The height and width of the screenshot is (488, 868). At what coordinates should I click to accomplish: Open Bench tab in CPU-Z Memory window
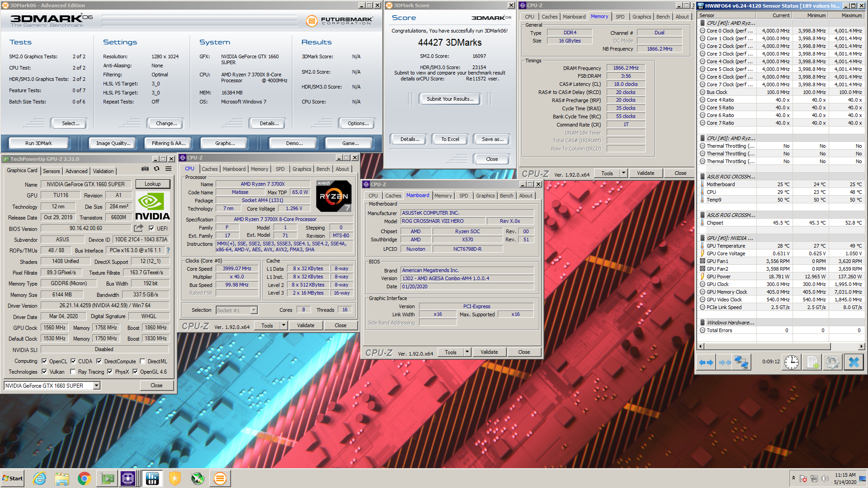663,17
